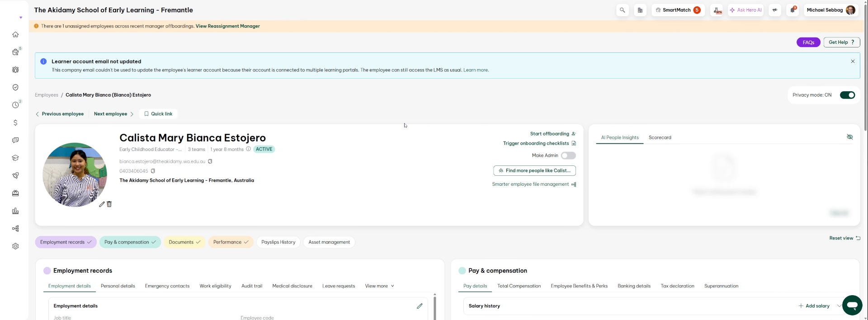Viewport: 868px width, 320px height.
Task: Click Find more people like Calist... button
Action: pos(534,171)
